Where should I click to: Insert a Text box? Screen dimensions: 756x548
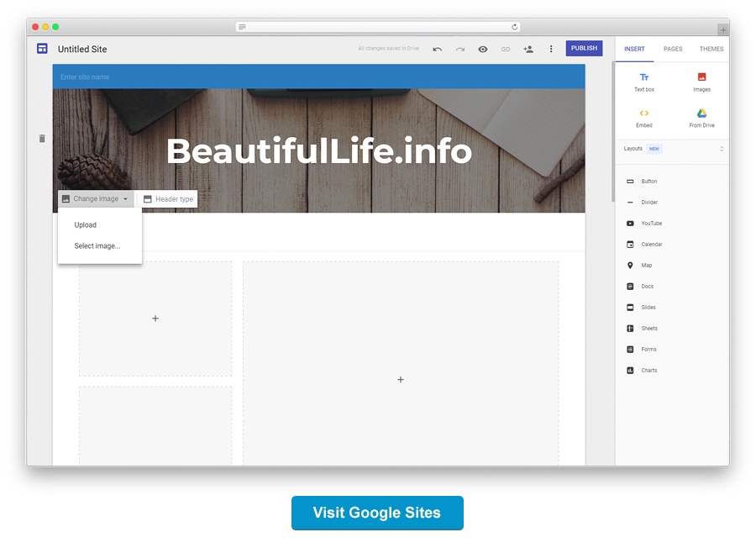pyautogui.click(x=644, y=82)
